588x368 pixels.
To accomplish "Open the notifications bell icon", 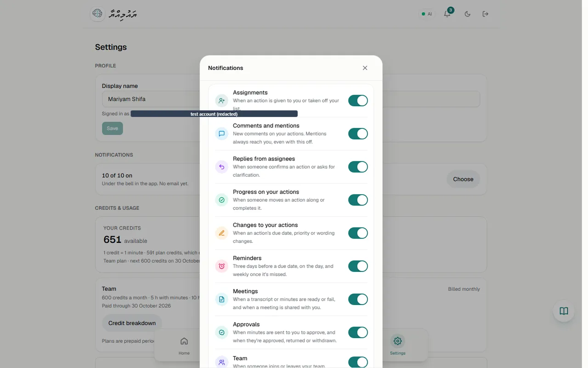I will point(447,14).
